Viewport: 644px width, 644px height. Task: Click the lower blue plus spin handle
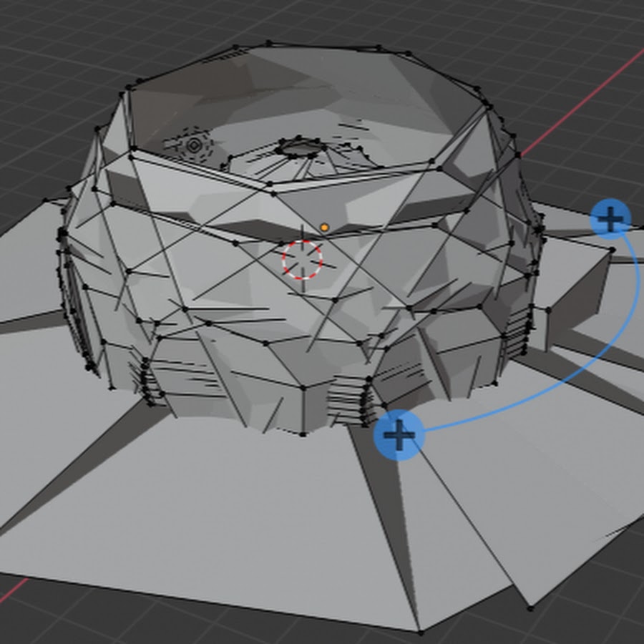(399, 434)
